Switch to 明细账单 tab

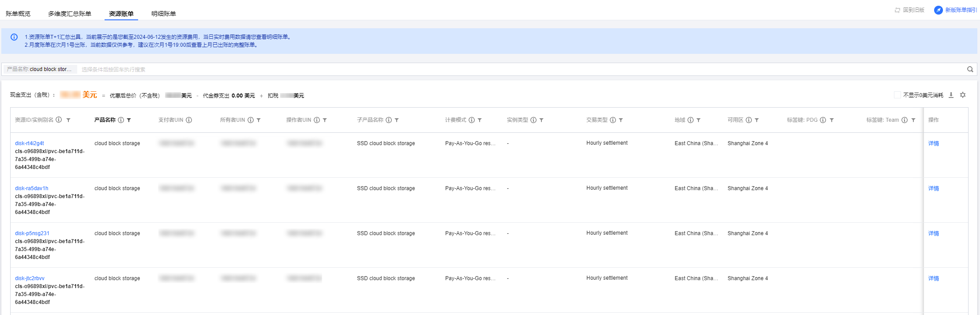[x=163, y=14]
